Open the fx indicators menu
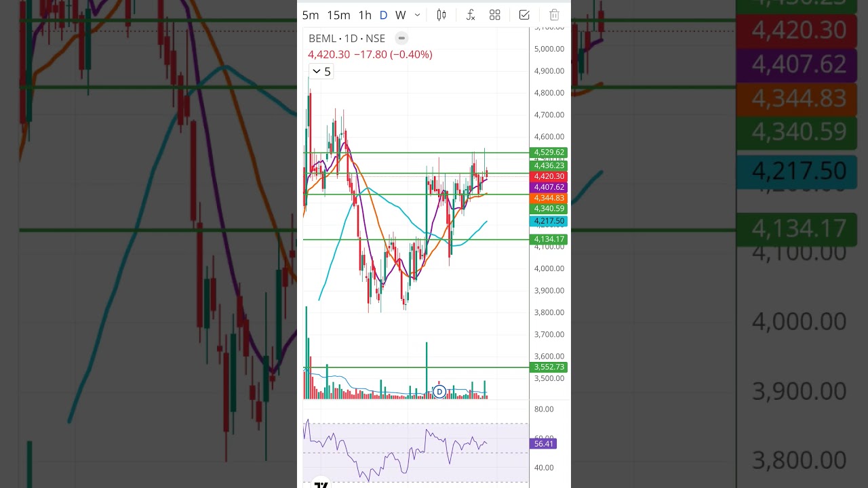This screenshot has width=868, height=488. (470, 15)
